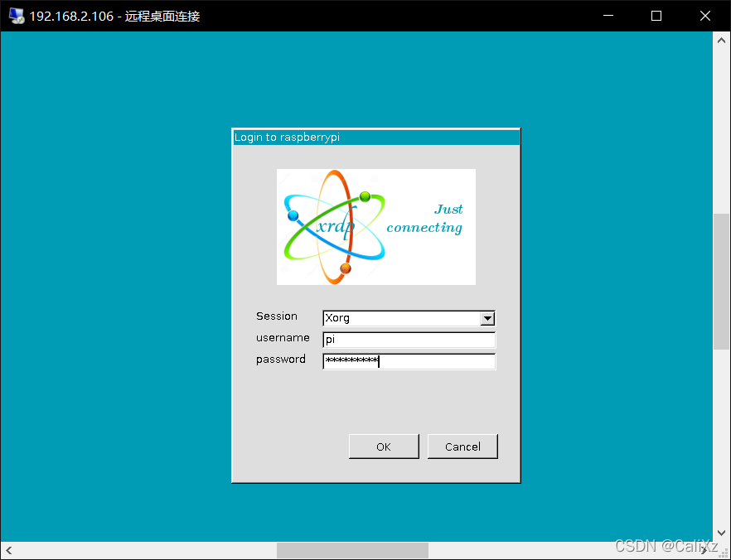Minimize the remote desktop window
Image resolution: width=731 pixels, height=560 pixels.
[608, 16]
